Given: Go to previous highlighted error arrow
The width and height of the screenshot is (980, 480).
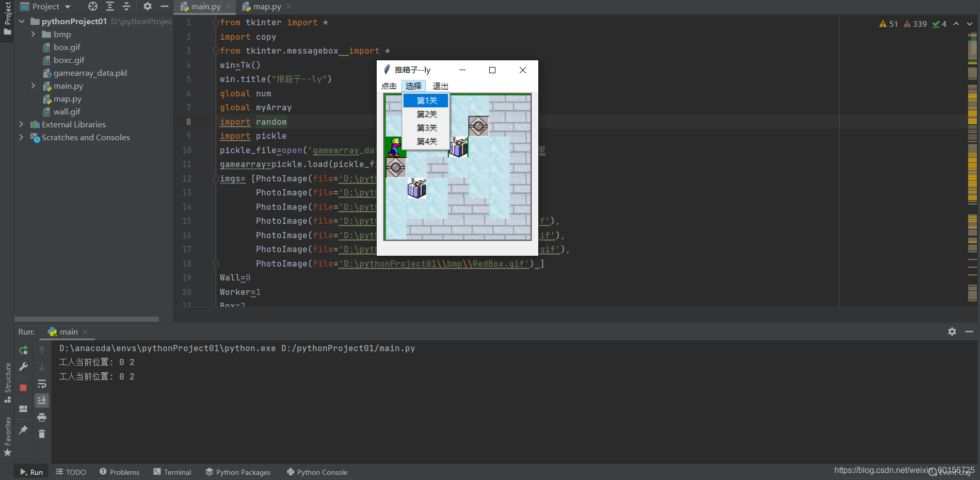Looking at the screenshot, I should click(956, 24).
